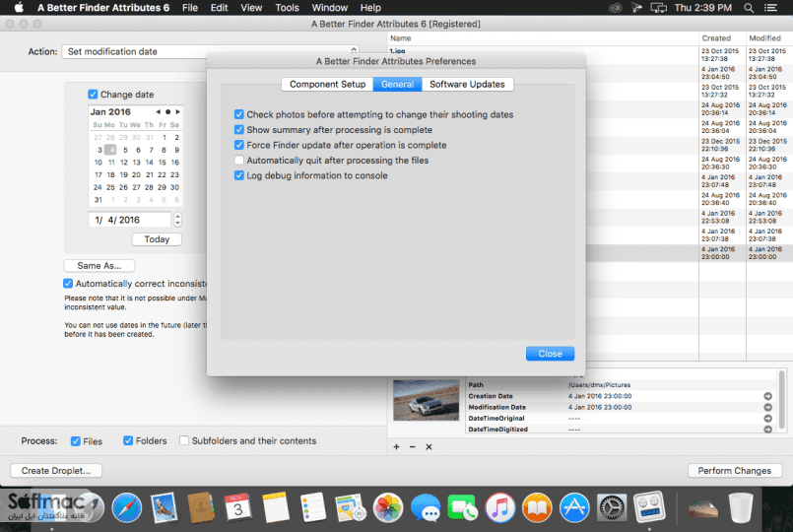Uncheck the Change date checkbox

pyautogui.click(x=93, y=94)
